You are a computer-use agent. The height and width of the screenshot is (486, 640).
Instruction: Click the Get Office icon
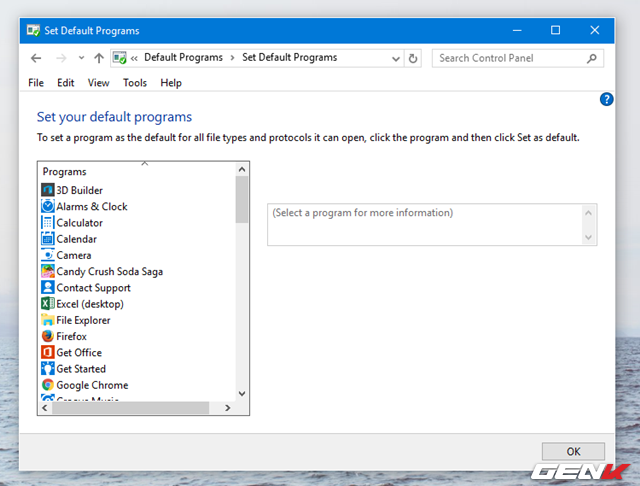[47, 352]
